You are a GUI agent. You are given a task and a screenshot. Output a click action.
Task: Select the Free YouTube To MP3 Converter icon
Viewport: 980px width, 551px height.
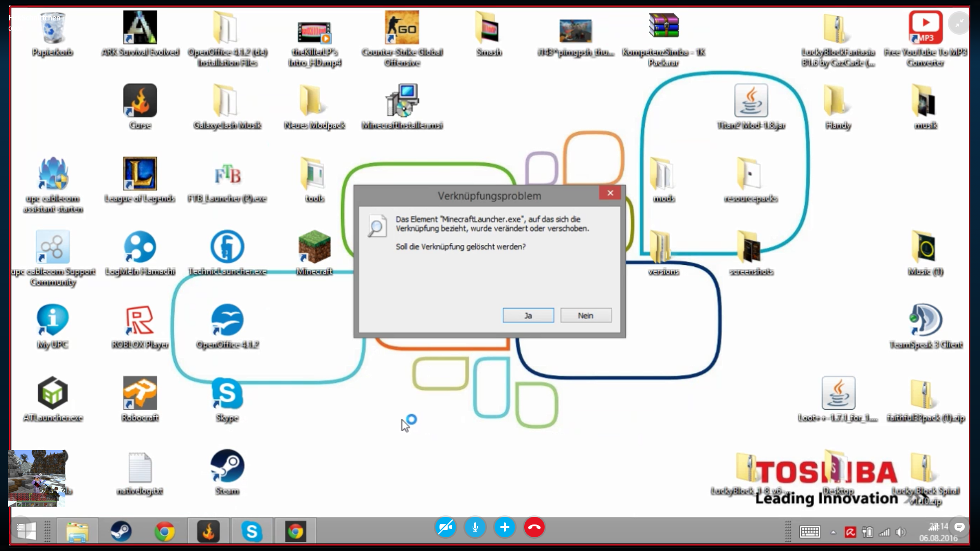[x=925, y=39]
